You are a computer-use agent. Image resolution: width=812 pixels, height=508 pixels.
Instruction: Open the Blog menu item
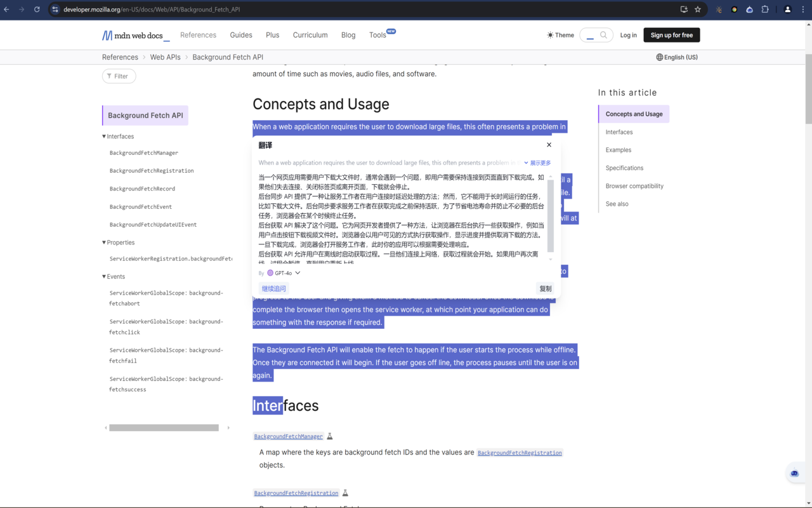(348, 35)
